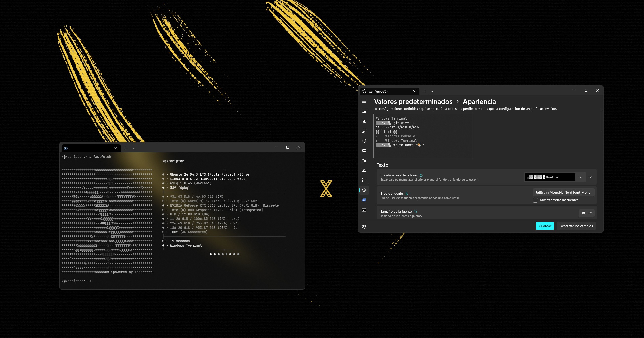Image resolution: width=644 pixels, height=338 pixels.
Task: Expand the 'Combinación de colores' section chevron
Action: pos(591,177)
